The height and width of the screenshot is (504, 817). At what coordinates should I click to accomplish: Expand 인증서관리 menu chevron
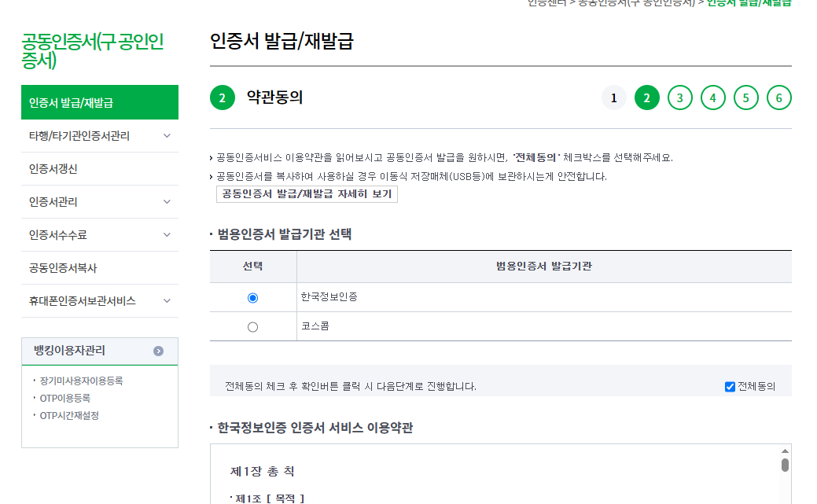pos(167,202)
